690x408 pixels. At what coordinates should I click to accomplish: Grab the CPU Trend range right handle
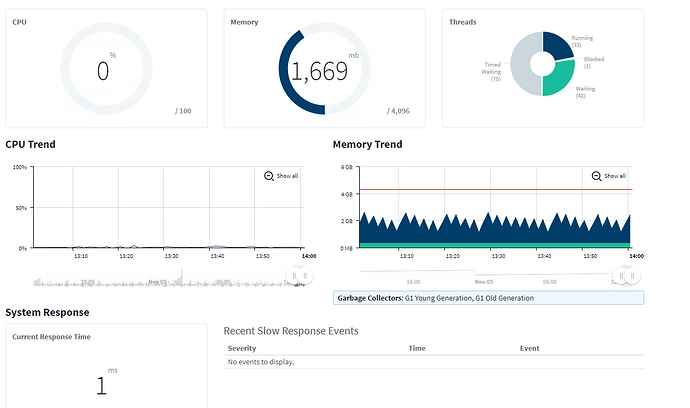tap(305, 276)
